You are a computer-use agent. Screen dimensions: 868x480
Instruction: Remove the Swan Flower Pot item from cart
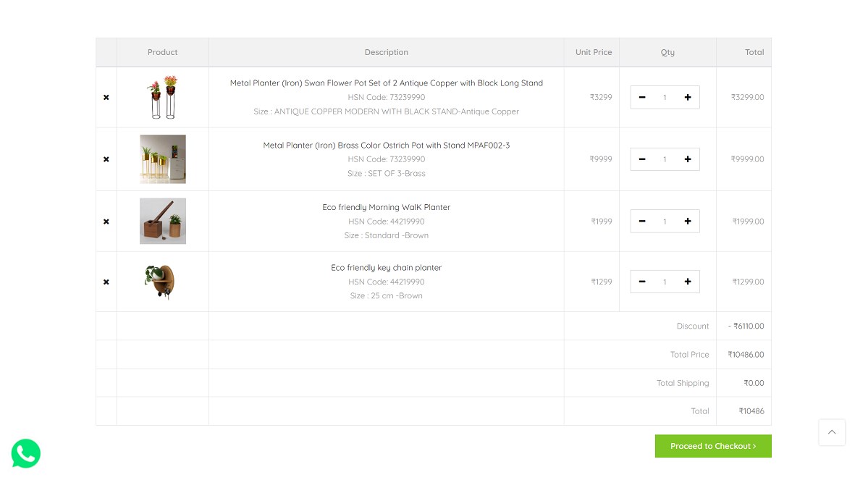click(x=106, y=97)
